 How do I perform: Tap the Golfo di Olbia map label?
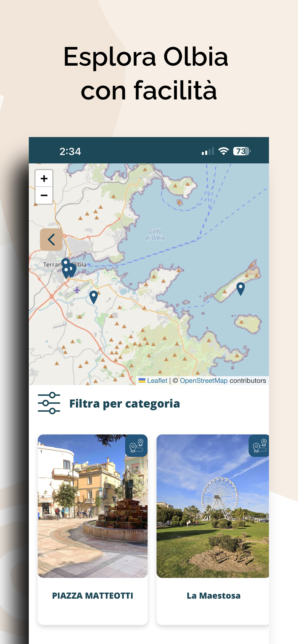coord(155,234)
